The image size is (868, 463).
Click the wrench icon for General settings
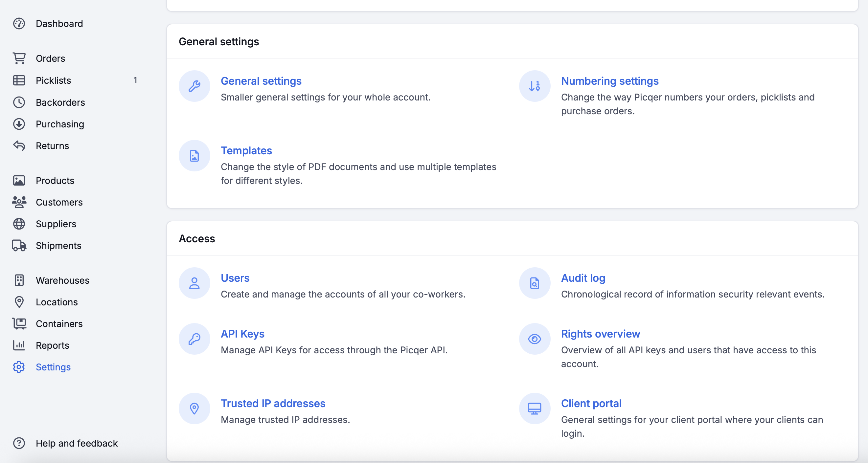(x=194, y=86)
